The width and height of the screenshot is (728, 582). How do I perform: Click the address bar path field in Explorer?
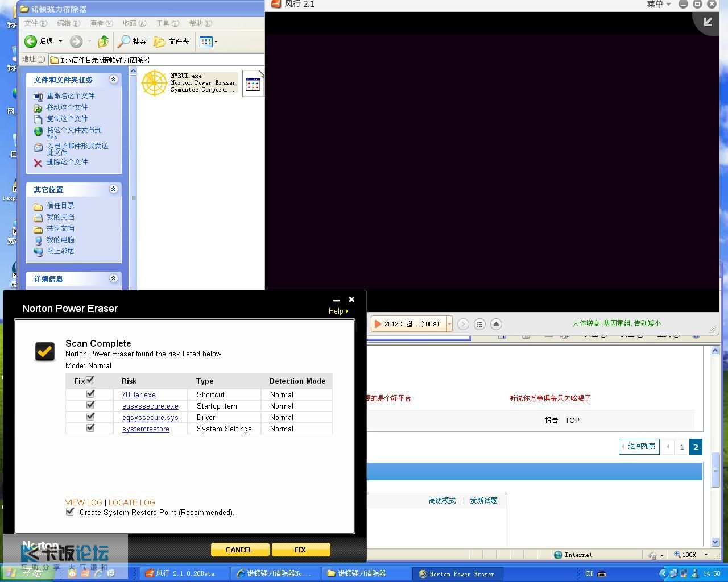click(x=156, y=60)
